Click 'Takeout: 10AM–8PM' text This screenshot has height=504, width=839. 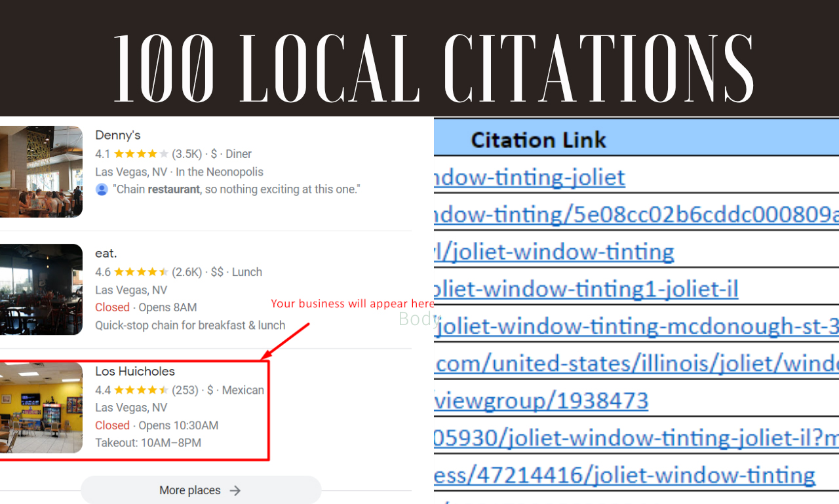(x=148, y=443)
